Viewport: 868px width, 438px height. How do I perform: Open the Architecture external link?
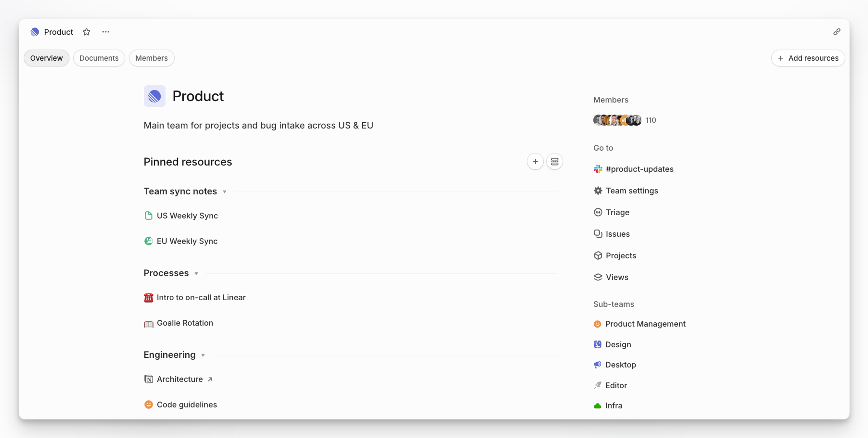(x=180, y=380)
